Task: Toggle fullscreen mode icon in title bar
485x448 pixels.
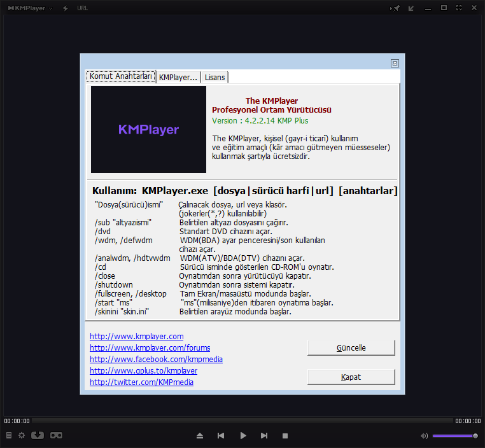Action: 459,8
